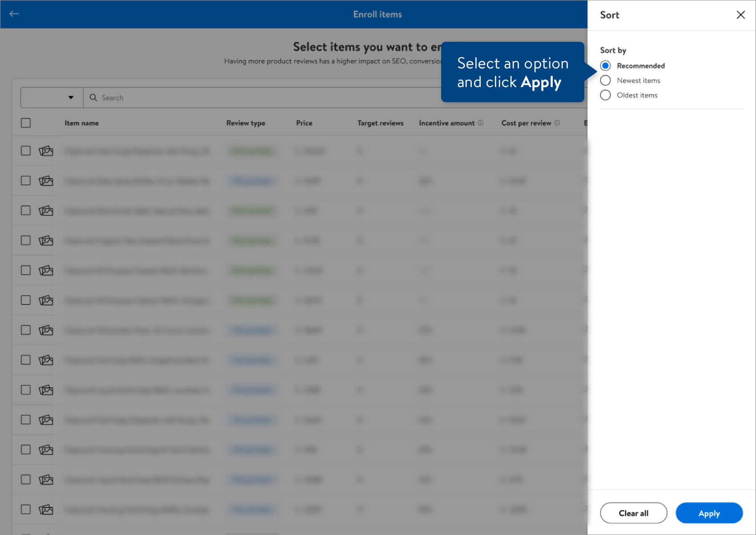The image size is (756, 535).
Task: Choose Oldest items sort option
Action: tap(605, 95)
